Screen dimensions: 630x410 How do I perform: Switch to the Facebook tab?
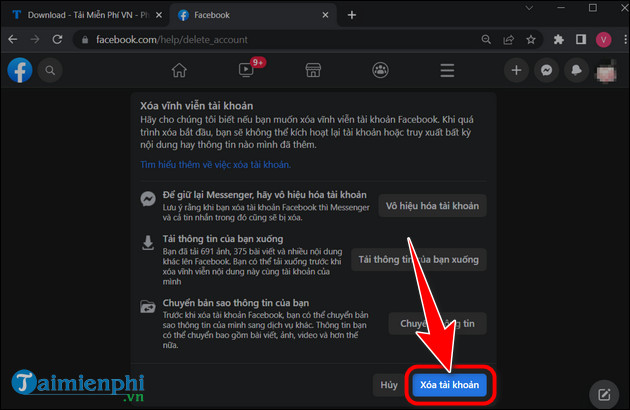click(x=253, y=15)
